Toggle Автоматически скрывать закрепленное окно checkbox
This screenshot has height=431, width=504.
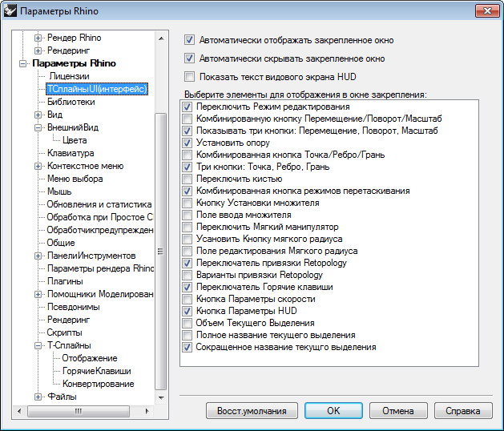[189, 58]
